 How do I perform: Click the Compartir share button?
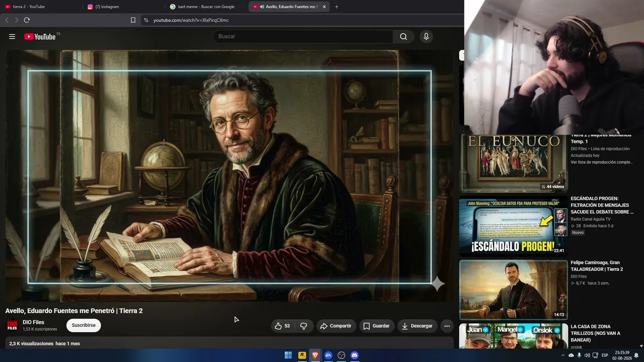click(x=336, y=326)
